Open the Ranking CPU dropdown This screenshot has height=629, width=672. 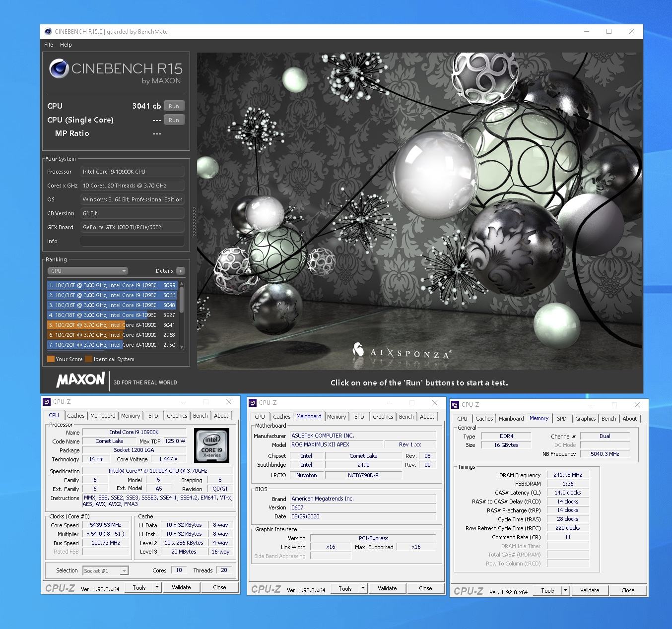click(88, 271)
